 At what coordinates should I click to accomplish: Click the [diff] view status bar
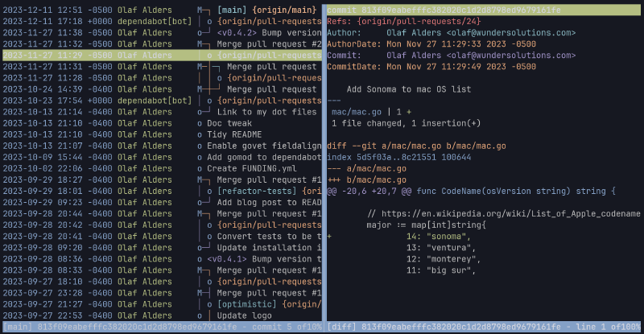(x=484, y=328)
